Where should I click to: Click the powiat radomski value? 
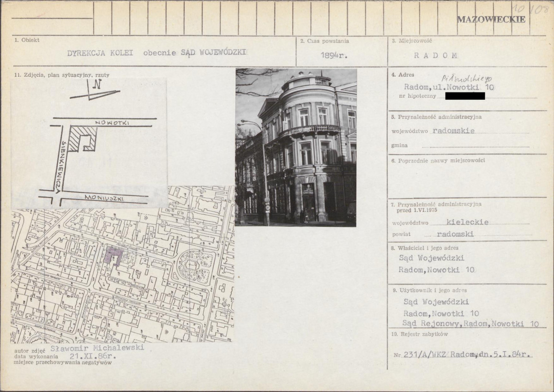click(x=455, y=234)
